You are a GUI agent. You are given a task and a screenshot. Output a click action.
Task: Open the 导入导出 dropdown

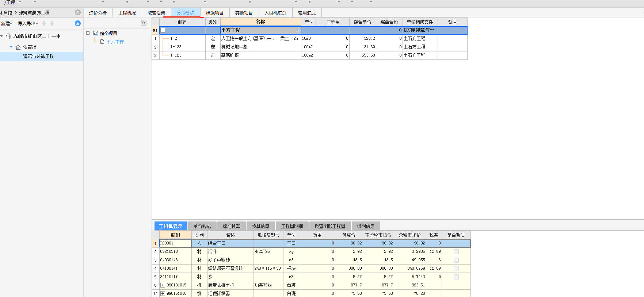pyautogui.click(x=28, y=23)
